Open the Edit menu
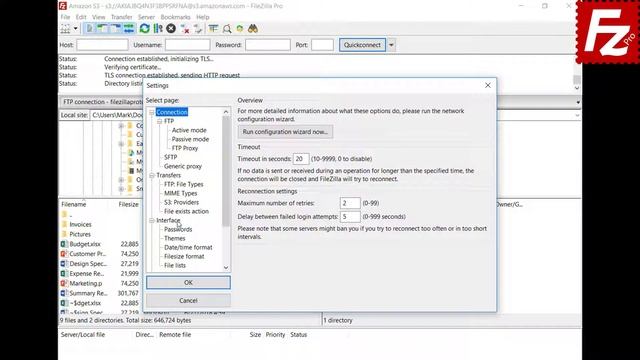Image resolution: width=640 pixels, height=360 pixels. point(81,17)
